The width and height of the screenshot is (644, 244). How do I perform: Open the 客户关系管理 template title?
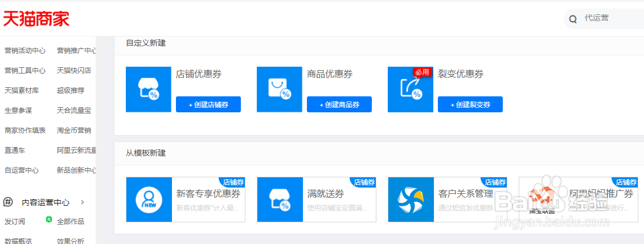point(466,194)
